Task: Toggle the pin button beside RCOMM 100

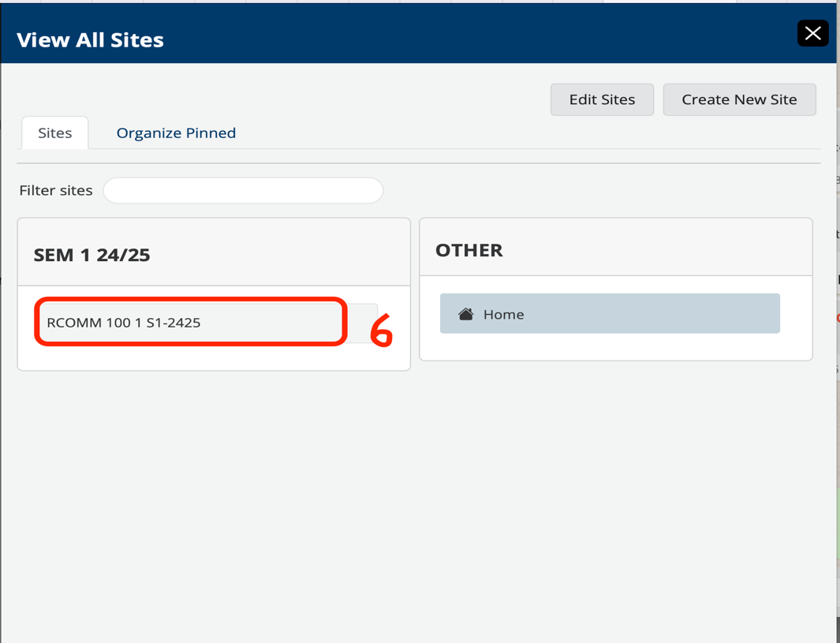Action: [x=363, y=322]
